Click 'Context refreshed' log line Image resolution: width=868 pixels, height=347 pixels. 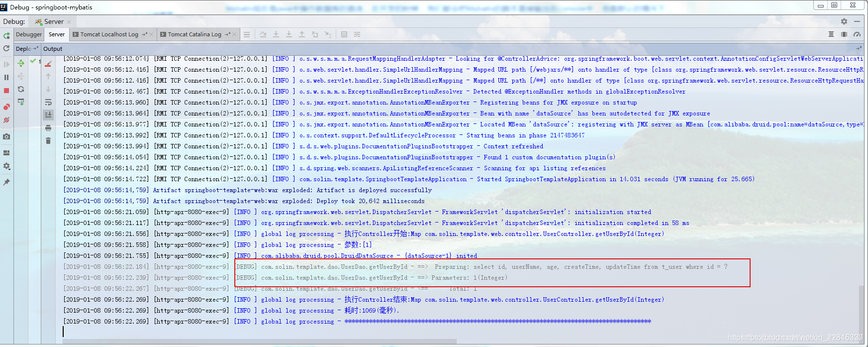point(303,146)
